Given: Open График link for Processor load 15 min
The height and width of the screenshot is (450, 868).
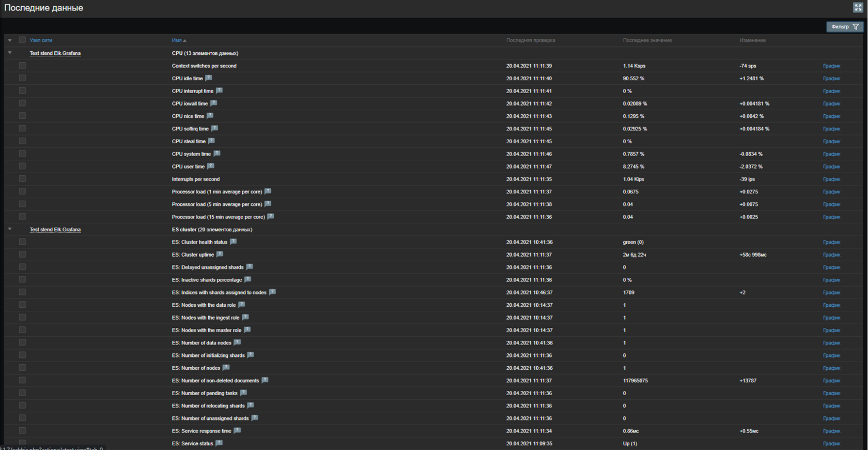Looking at the screenshot, I should pyautogui.click(x=831, y=217).
